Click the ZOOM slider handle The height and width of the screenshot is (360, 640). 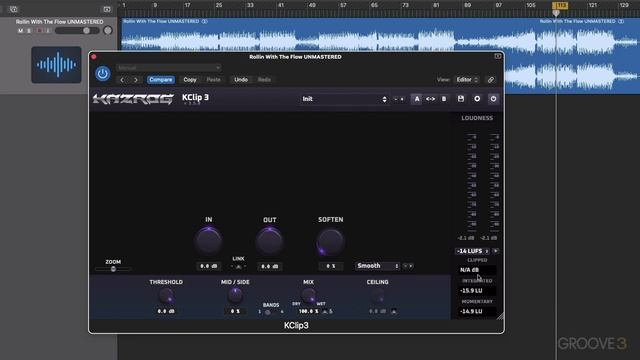pyautogui.click(x=113, y=269)
